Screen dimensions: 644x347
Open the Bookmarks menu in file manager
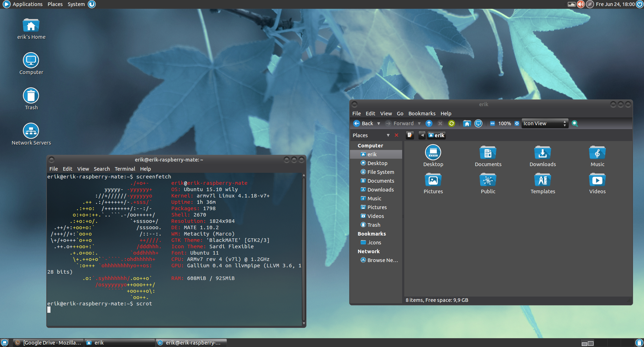pyautogui.click(x=422, y=114)
